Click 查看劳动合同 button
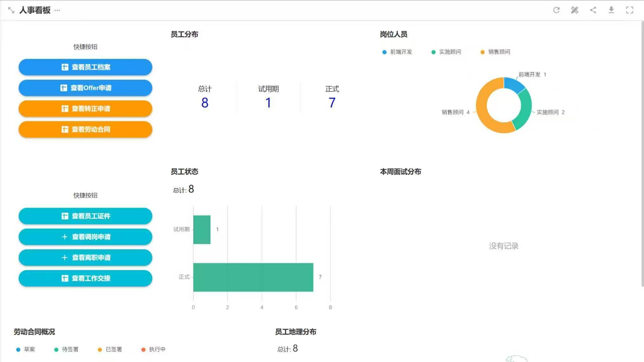Viewport: 644px width, 362px height. 85,129
